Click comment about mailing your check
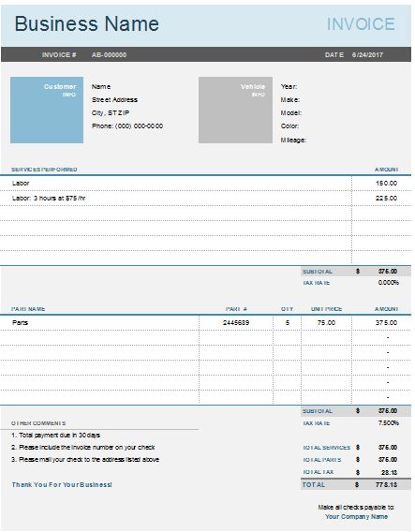Image resolution: width=415 pixels, height=532 pixels. pyautogui.click(x=85, y=459)
